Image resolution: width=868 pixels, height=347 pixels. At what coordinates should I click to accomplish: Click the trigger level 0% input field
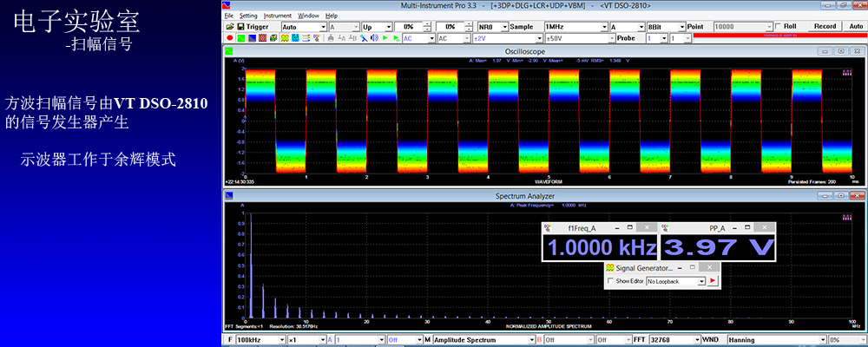pos(408,27)
